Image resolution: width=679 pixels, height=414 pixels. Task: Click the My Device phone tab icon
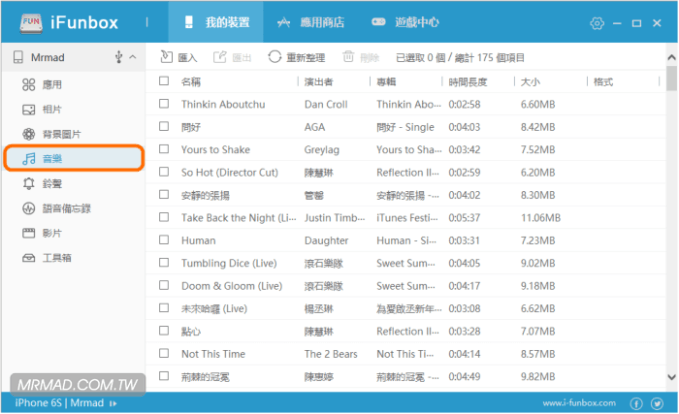(188, 22)
